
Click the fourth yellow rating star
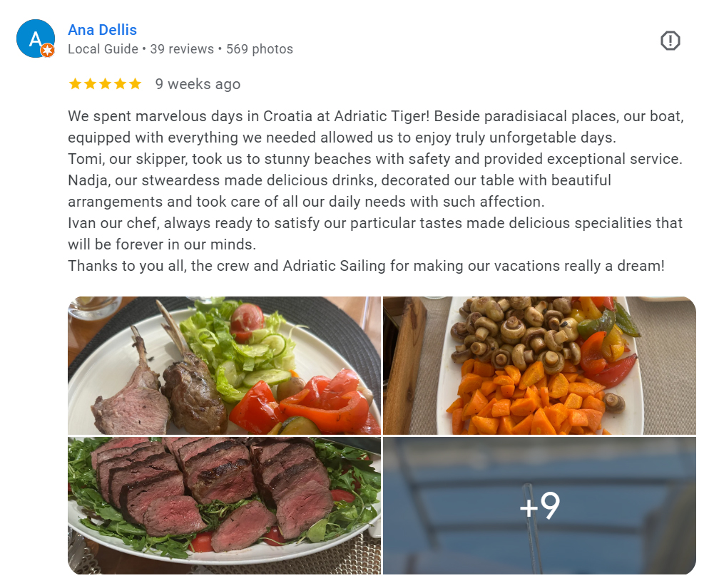coord(120,84)
